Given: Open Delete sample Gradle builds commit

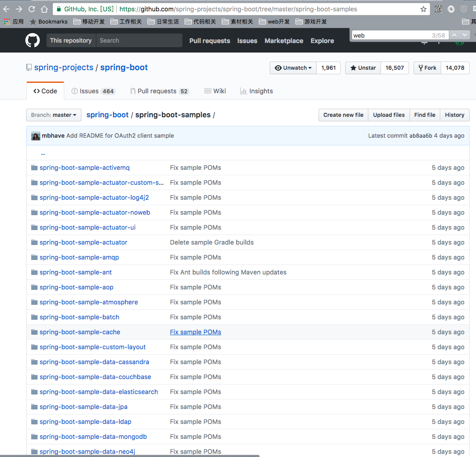Looking at the screenshot, I should pos(212,242).
